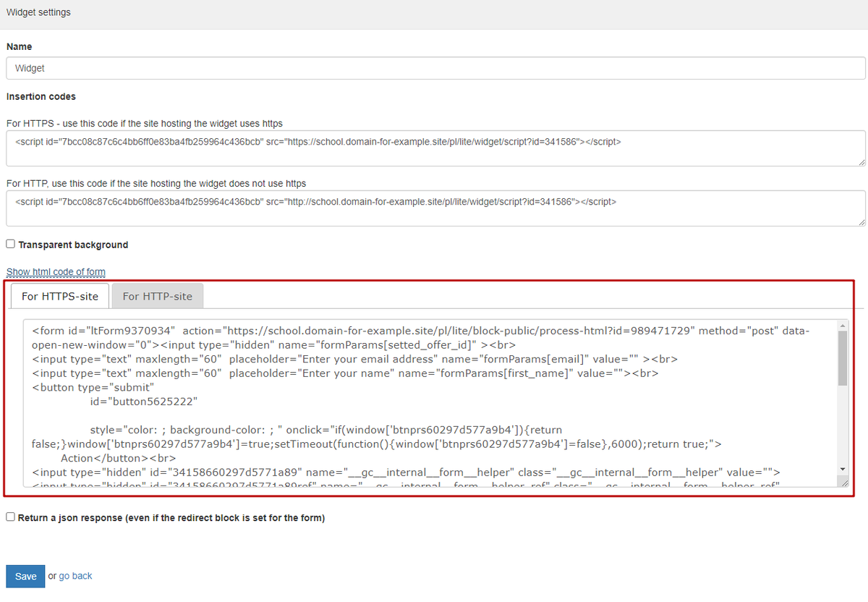Open the "Show html code of form" link
This screenshot has height=602, width=868.
55,271
